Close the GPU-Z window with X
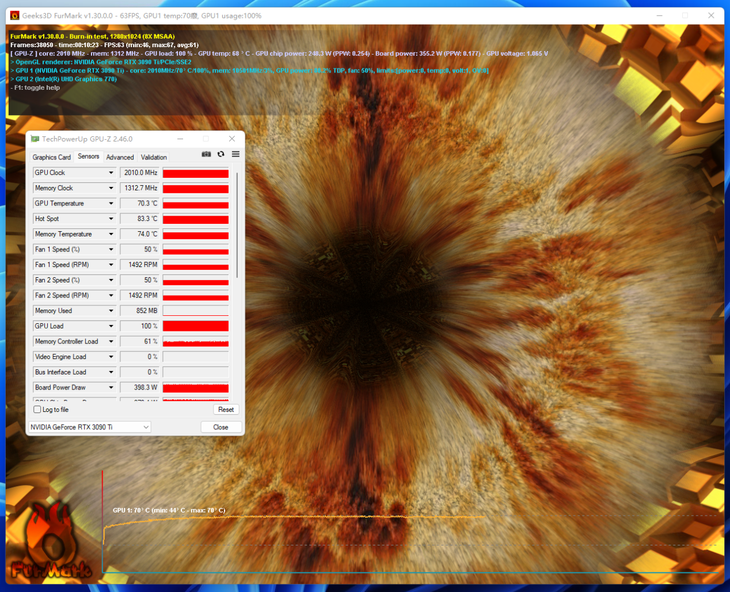 232,139
